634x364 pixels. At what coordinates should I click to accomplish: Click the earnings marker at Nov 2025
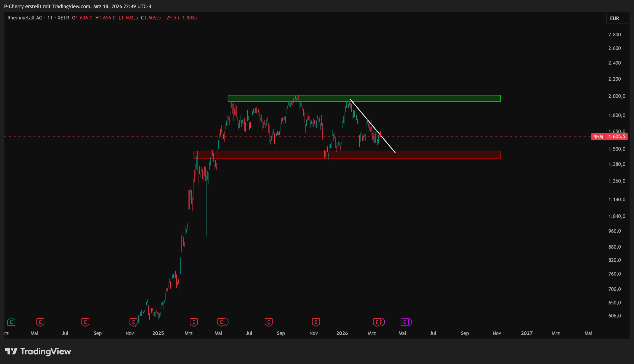click(x=316, y=322)
